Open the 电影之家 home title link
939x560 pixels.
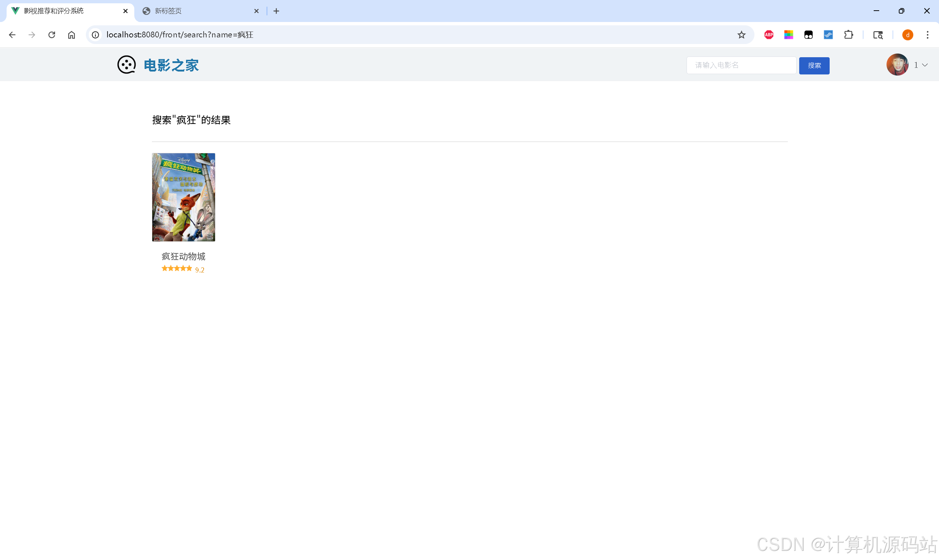(x=171, y=65)
